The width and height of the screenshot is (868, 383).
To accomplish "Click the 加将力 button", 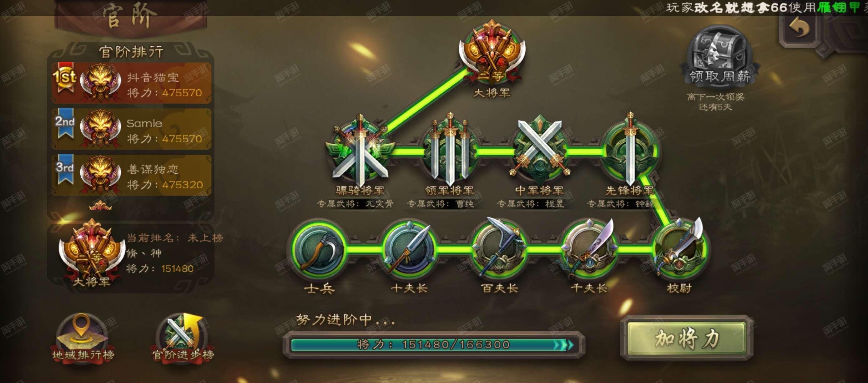I will [x=687, y=338].
